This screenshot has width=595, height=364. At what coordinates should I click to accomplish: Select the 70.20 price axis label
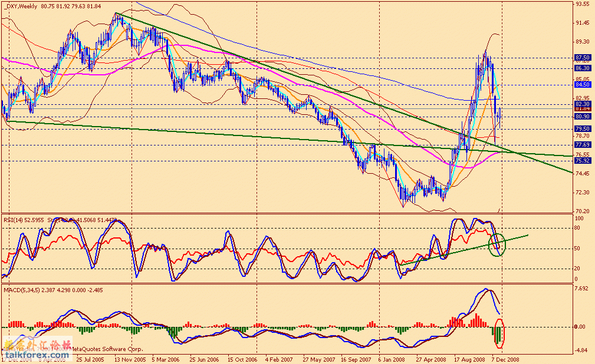(x=583, y=211)
